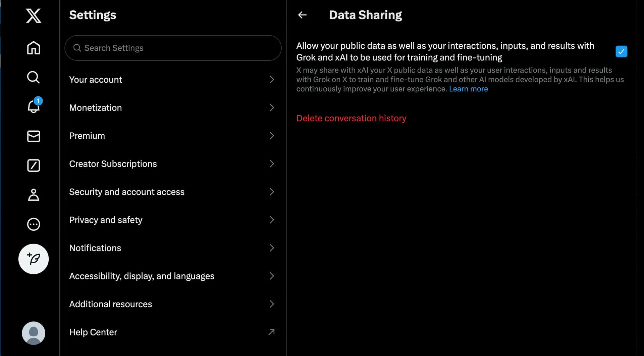Expand Premium settings chevron
Image resolution: width=644 pixels, height=356 pixels.
click(272, 136)
